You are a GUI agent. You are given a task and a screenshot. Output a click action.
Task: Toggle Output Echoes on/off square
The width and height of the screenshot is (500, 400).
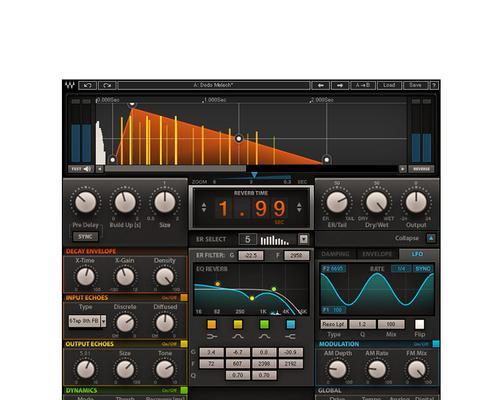184,344
